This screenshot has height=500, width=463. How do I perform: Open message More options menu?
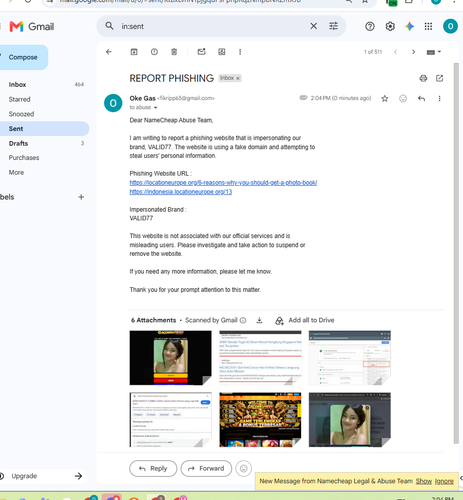(x=439, y=98)
